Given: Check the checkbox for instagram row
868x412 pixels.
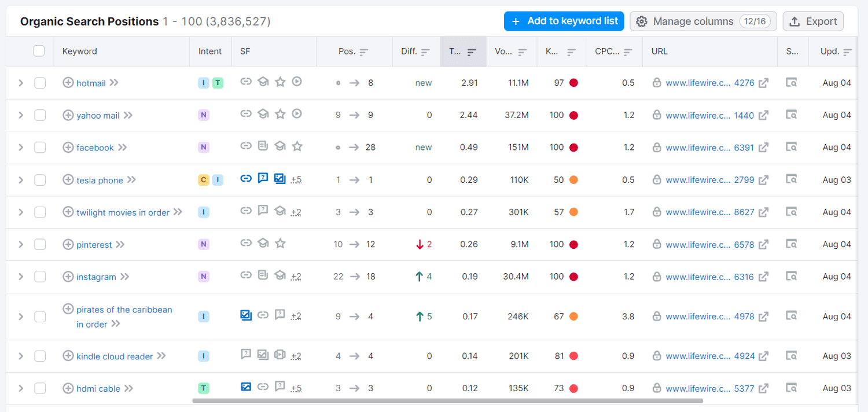Looking at the screenshot, I should click(x=40, y=277).
